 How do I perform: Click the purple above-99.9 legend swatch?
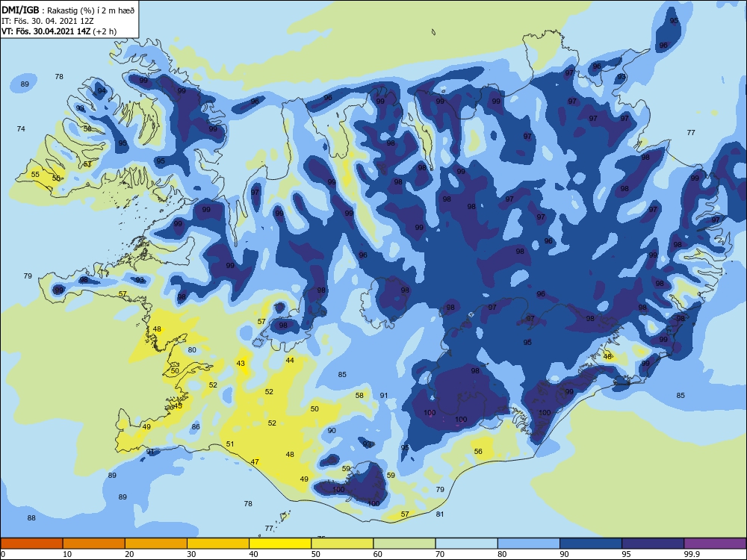click(x=715, y=544)
